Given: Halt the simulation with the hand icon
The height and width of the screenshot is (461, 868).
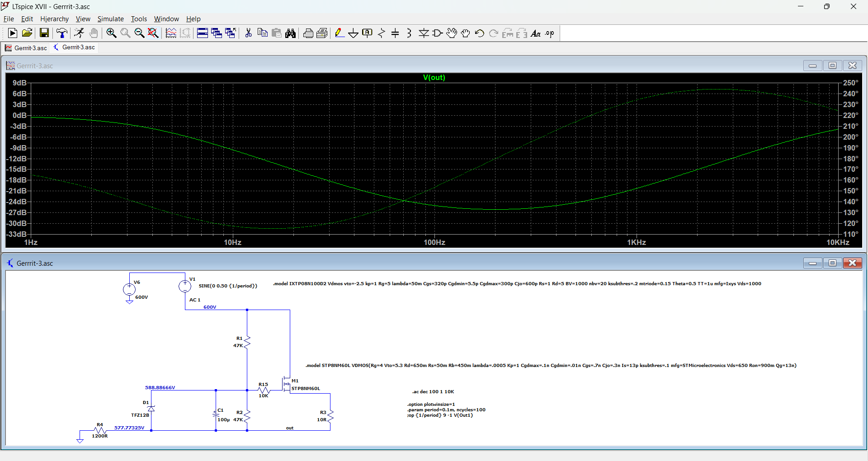Looking at the screenshot, I should (94, 33).
